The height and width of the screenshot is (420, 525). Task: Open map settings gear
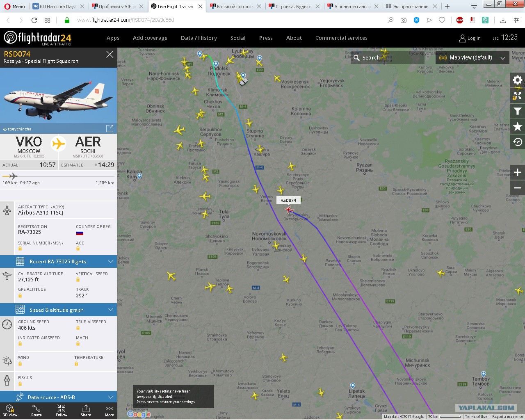[x=518, y=80]
